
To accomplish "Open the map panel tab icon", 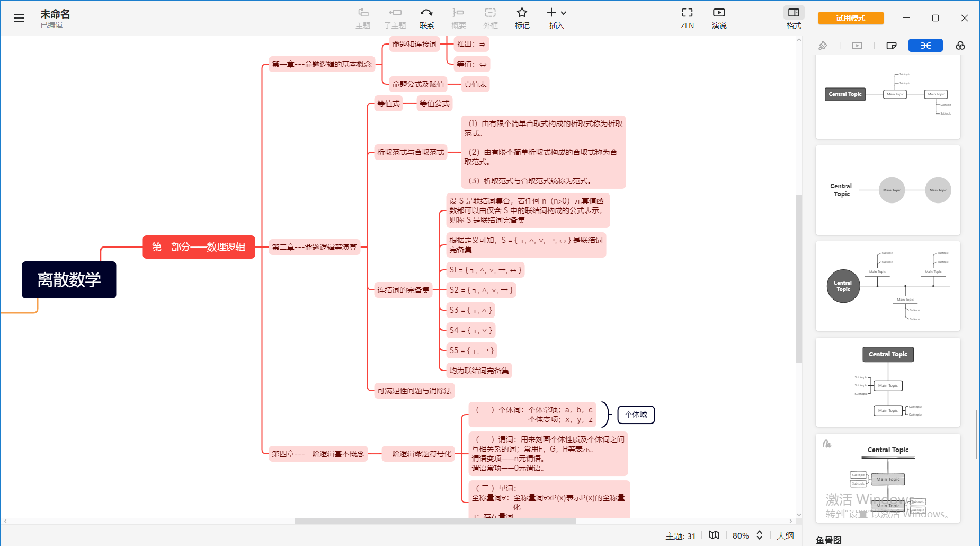I will [x=892, y=46].
